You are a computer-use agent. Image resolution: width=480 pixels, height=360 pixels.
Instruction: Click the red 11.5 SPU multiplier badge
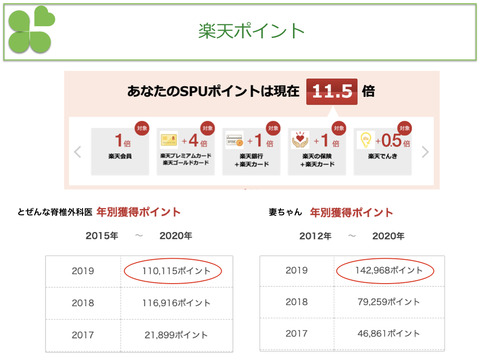[x=332, y=92]
